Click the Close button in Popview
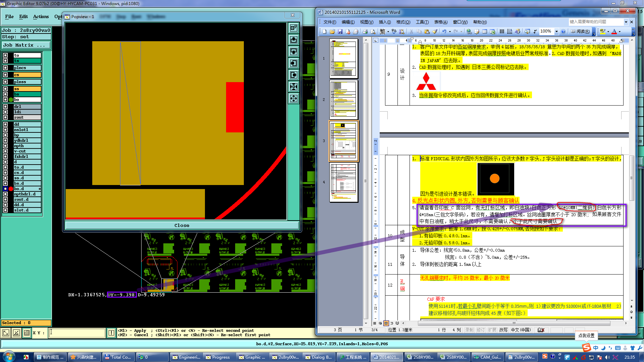644x362 pixels. [x=181, y=225]
